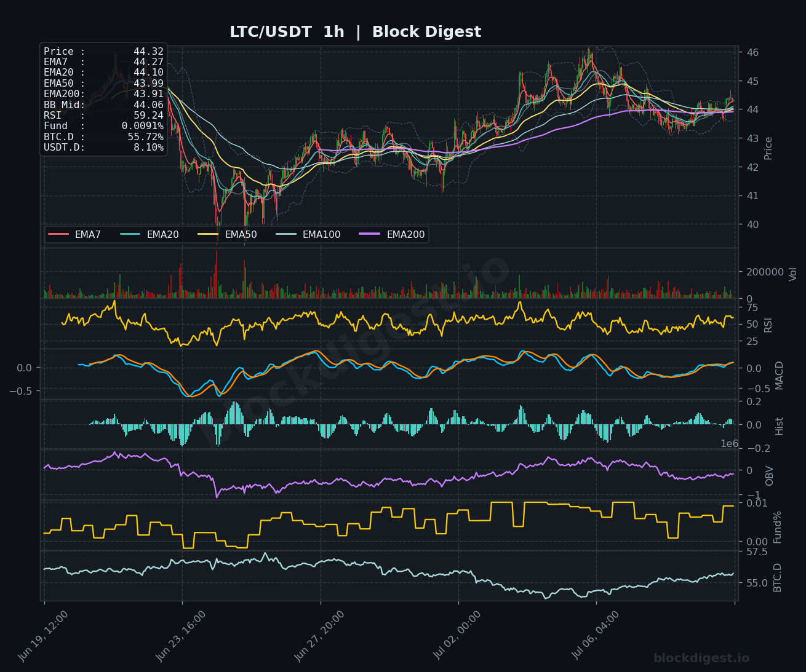Click the EMA7 value 44.27

tap(148, 62)
